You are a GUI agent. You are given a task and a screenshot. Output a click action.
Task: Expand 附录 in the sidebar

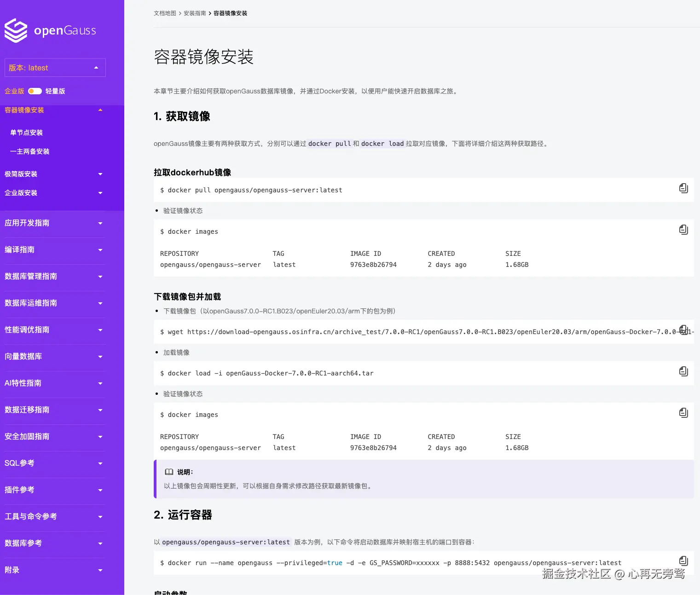pos(100,570)
